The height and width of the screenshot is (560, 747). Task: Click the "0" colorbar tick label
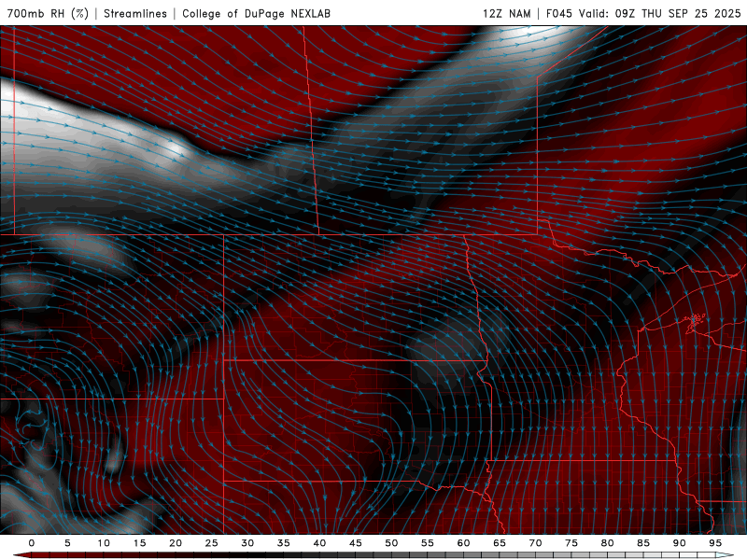coord(32,543)
